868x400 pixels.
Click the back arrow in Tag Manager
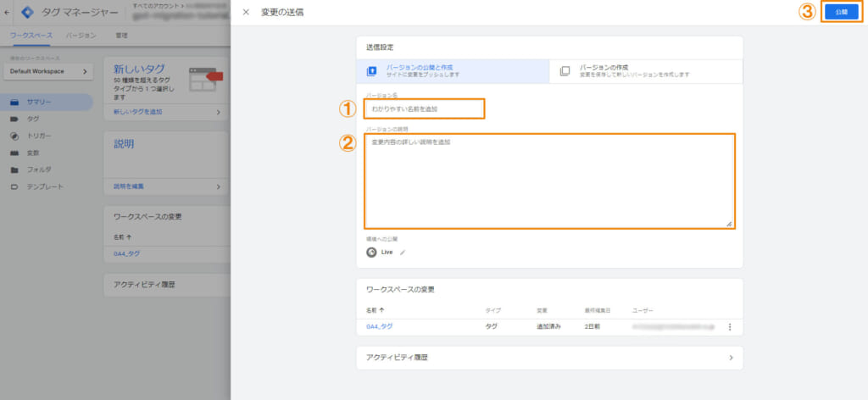[6, 12]
